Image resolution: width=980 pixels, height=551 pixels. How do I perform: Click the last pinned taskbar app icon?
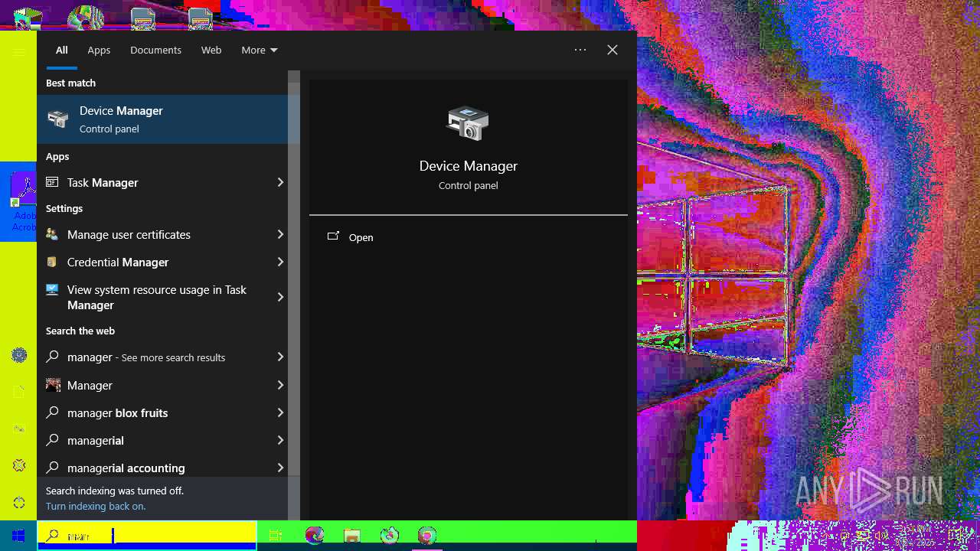pos(427,536)
